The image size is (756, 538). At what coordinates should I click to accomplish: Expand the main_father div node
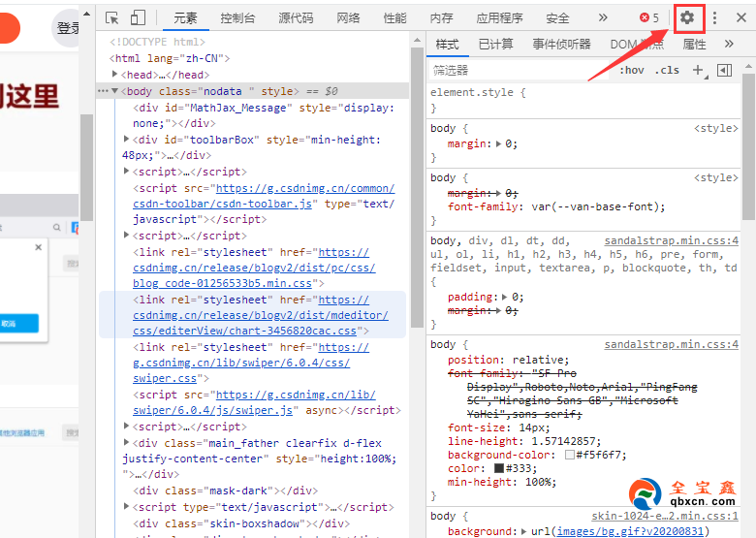pos(126,442)
